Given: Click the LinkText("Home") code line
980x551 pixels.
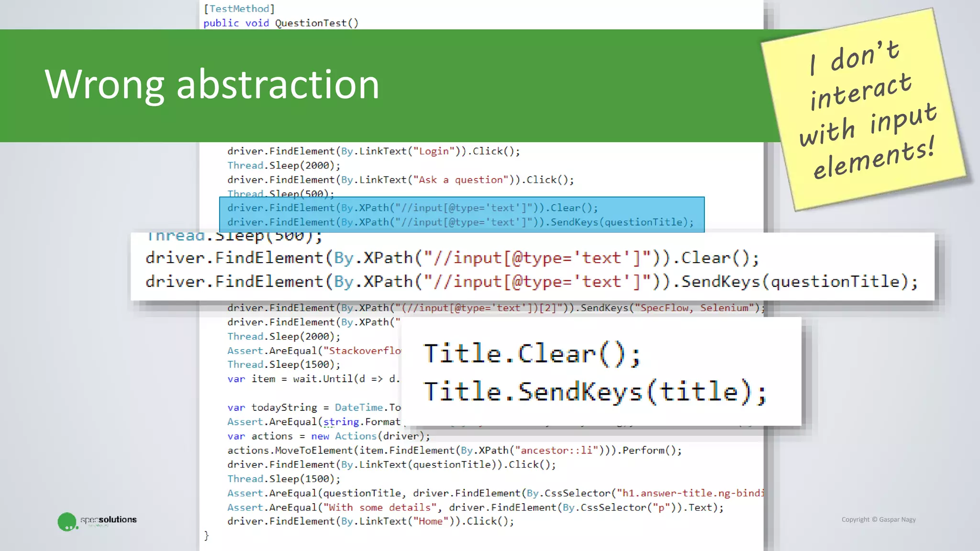Looking at the screenshot, I should [370, 521].
